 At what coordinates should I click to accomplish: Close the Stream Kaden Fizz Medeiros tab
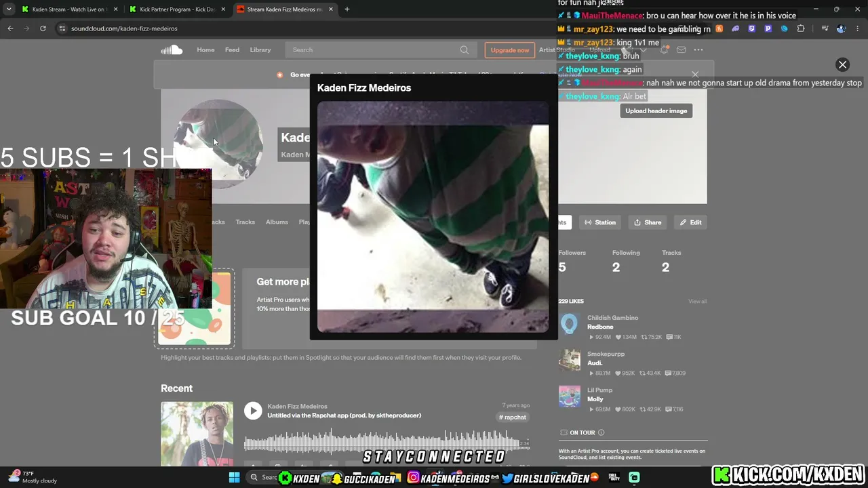click(x=331, y=9)
